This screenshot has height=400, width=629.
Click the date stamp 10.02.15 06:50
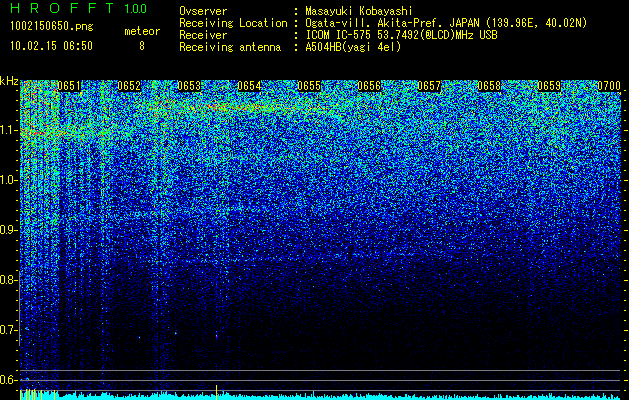pyautogui.click(x=51, y=46)
